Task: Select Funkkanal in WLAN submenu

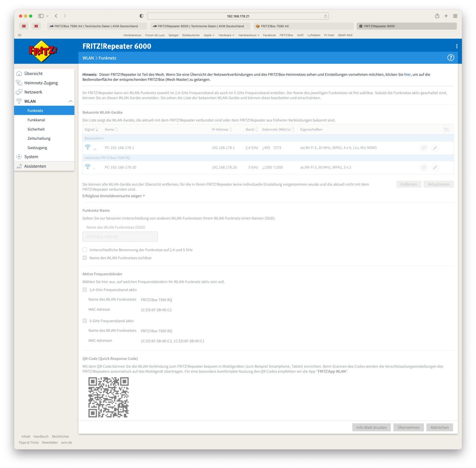Action: tap(36, 120)
